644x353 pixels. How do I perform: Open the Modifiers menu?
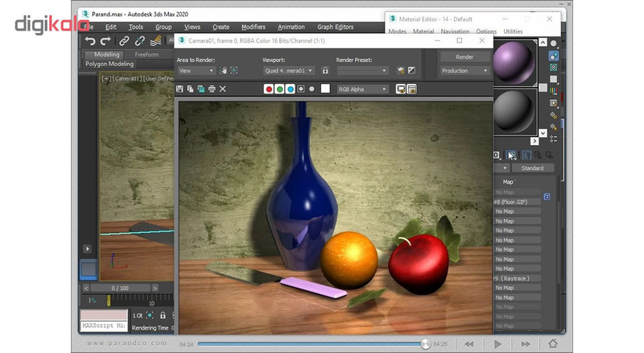click(254, 27)
